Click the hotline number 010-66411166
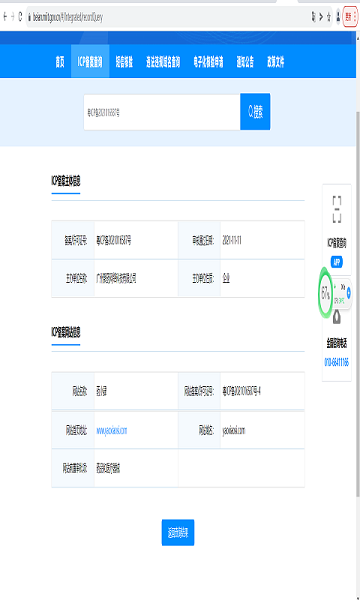The width and height of the screenshot is (360, 600). [337, 362]
